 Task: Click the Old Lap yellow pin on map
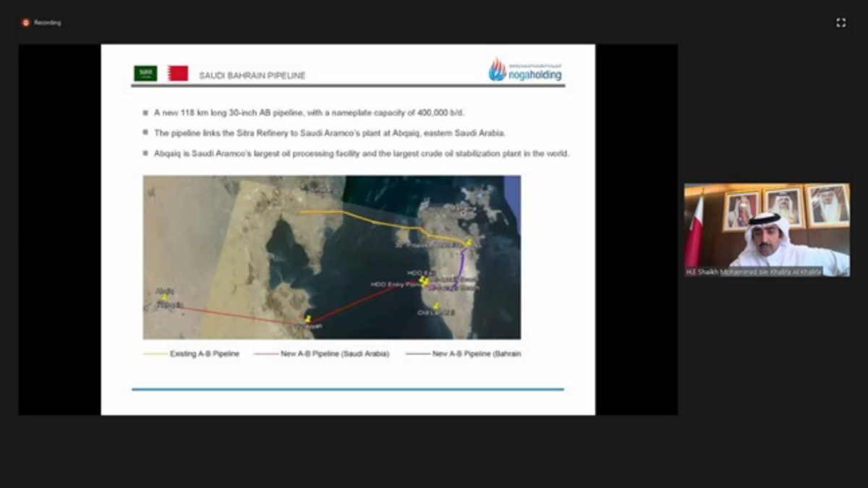point(435,306)
